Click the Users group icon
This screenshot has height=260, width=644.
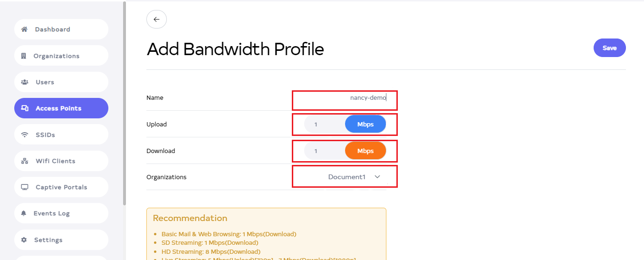click(25, 82)
